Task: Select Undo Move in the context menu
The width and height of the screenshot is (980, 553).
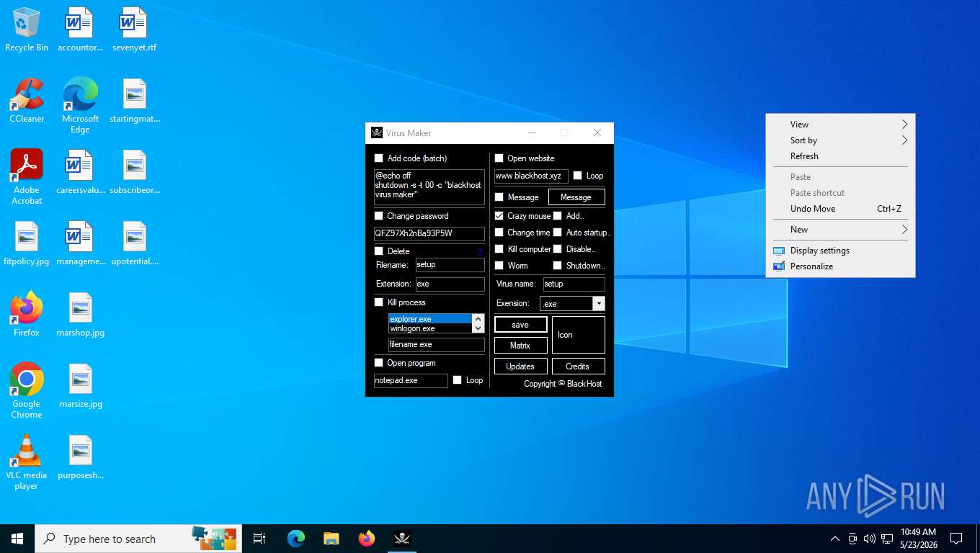Action: coord(840,209)
